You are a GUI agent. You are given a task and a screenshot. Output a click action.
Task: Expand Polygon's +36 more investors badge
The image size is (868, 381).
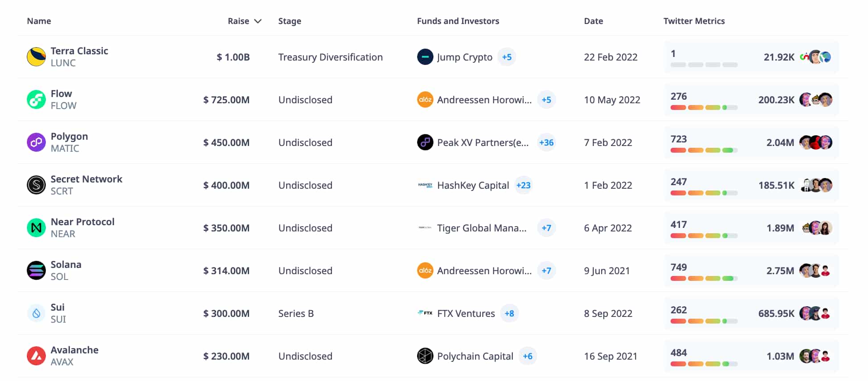click(x=546, y=142)
